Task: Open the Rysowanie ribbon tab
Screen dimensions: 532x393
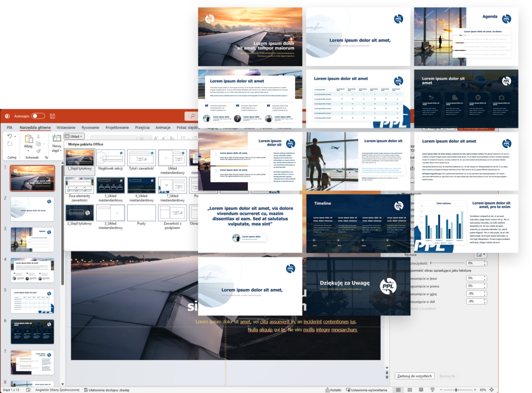Action: click(90, 127)
